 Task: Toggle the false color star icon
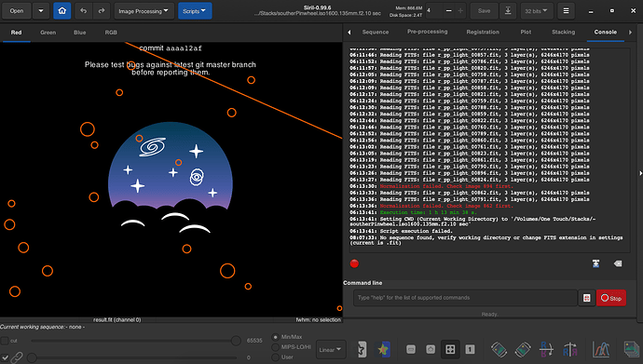click(x=383, y=349)
